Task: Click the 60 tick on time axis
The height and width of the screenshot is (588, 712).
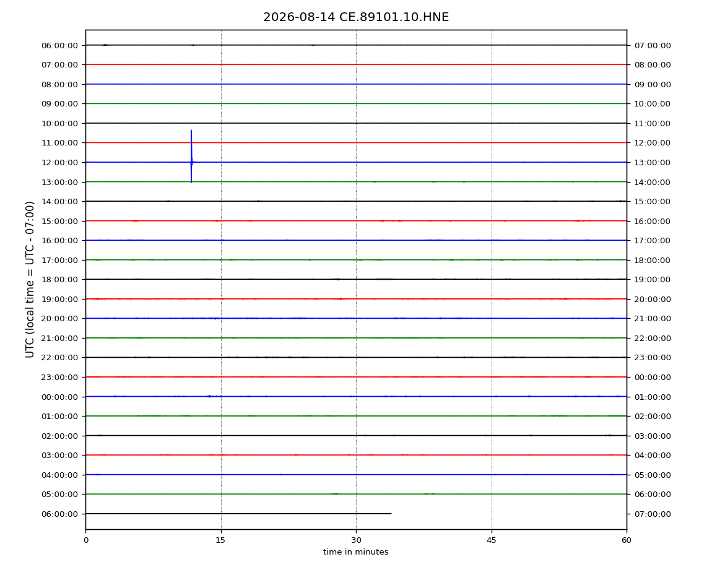Action: 627,540
